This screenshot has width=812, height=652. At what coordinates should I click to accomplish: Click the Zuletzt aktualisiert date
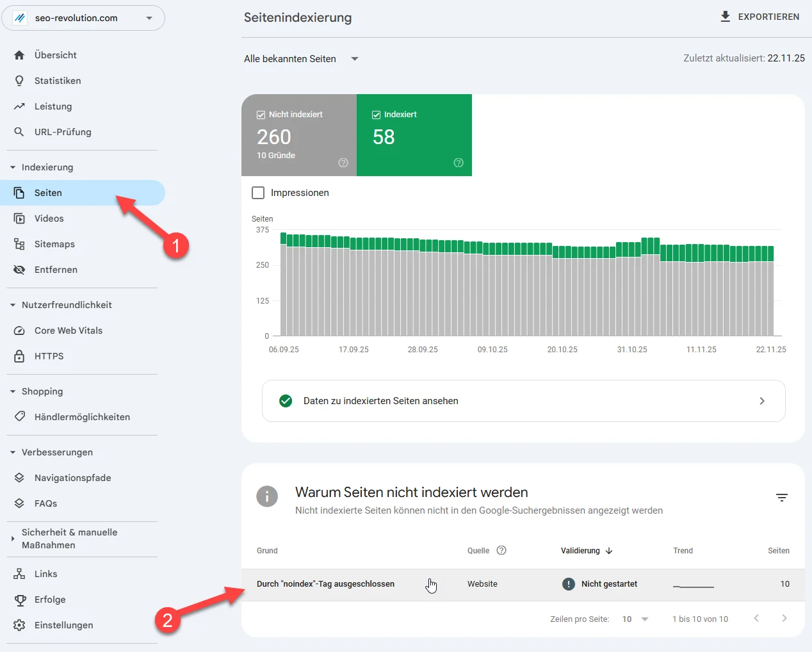786,58
